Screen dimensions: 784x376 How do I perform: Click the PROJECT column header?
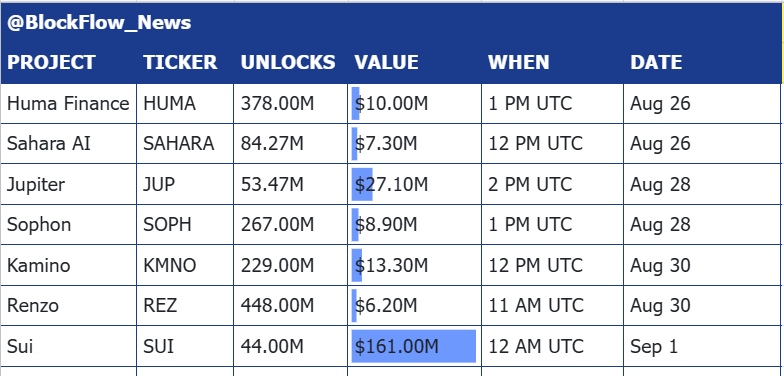68,62
